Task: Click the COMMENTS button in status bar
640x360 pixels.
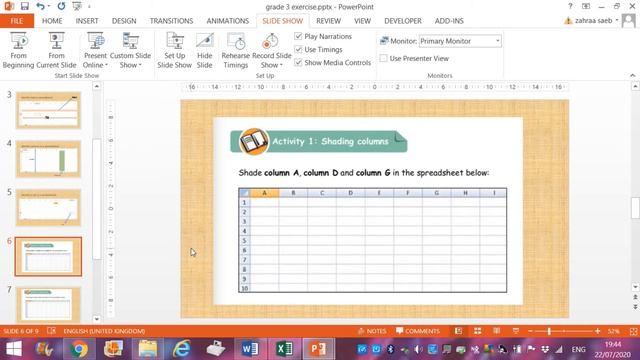Action: (418, 331)
